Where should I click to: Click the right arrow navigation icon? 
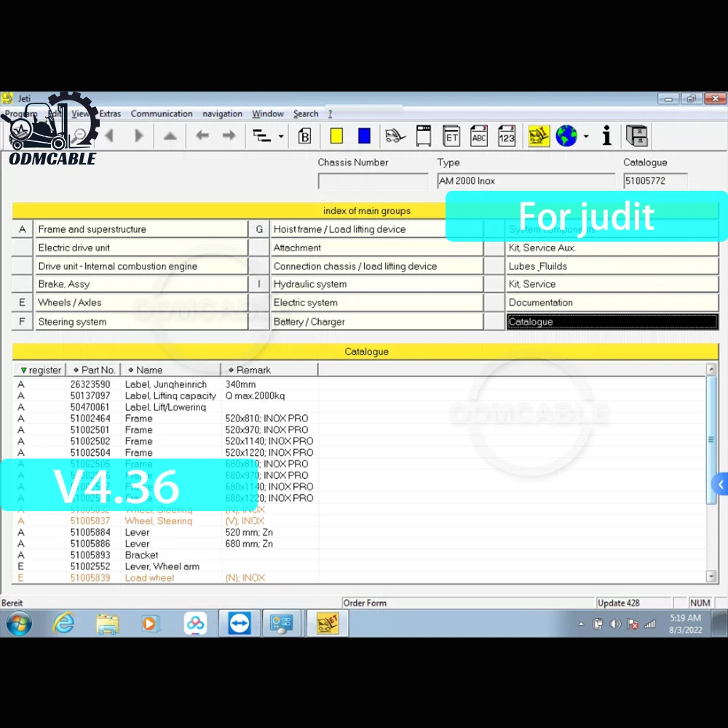(x=229, y=135)
